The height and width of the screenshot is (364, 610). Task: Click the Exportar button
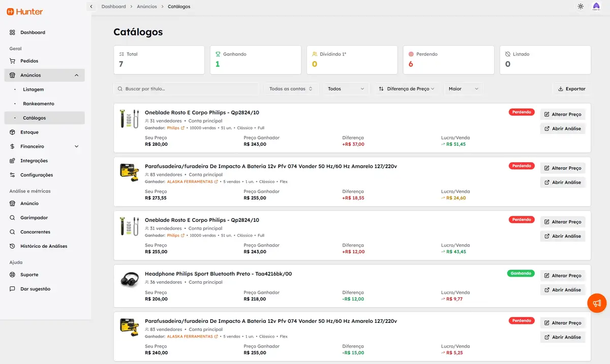click(x=572, y=89)
